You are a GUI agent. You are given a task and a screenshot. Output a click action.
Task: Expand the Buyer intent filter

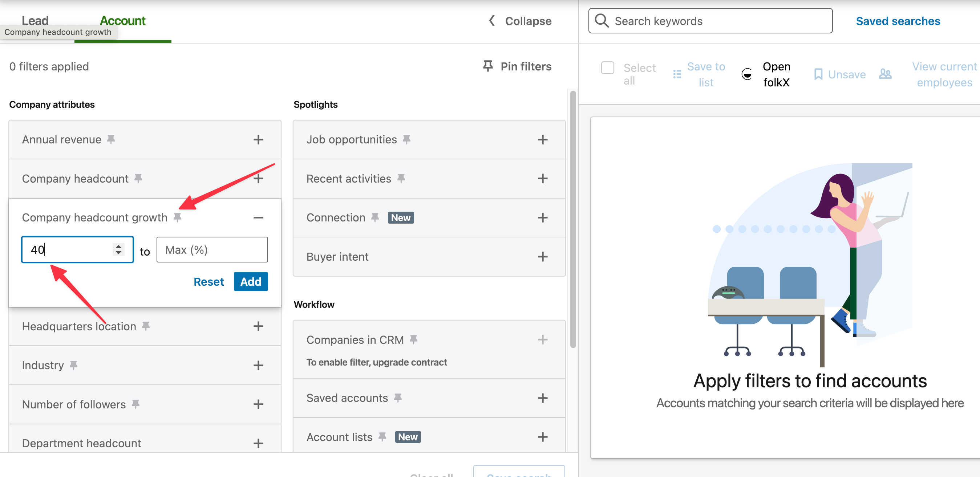(542, 257)
